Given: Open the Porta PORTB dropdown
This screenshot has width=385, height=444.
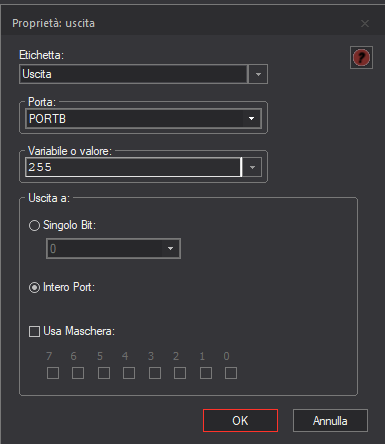Looking at the screenshot, I should point(143,119).
